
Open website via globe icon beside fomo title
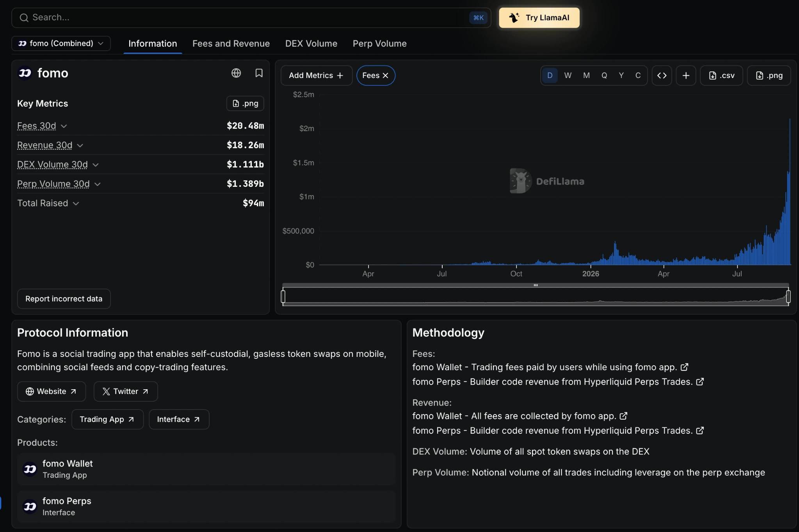pyautogui.click(x=236, y=73)
